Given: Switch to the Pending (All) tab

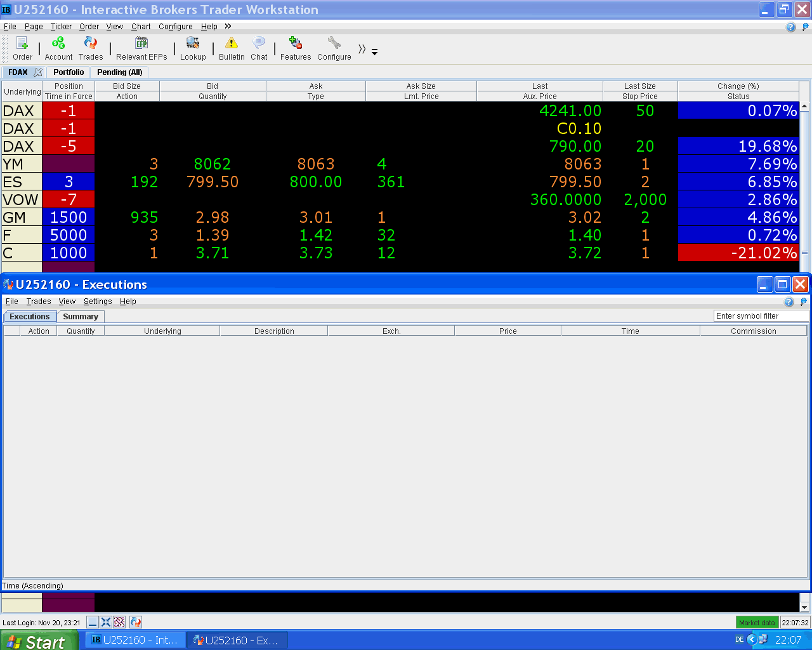Looking at the screenshot, I should [119, 72].
